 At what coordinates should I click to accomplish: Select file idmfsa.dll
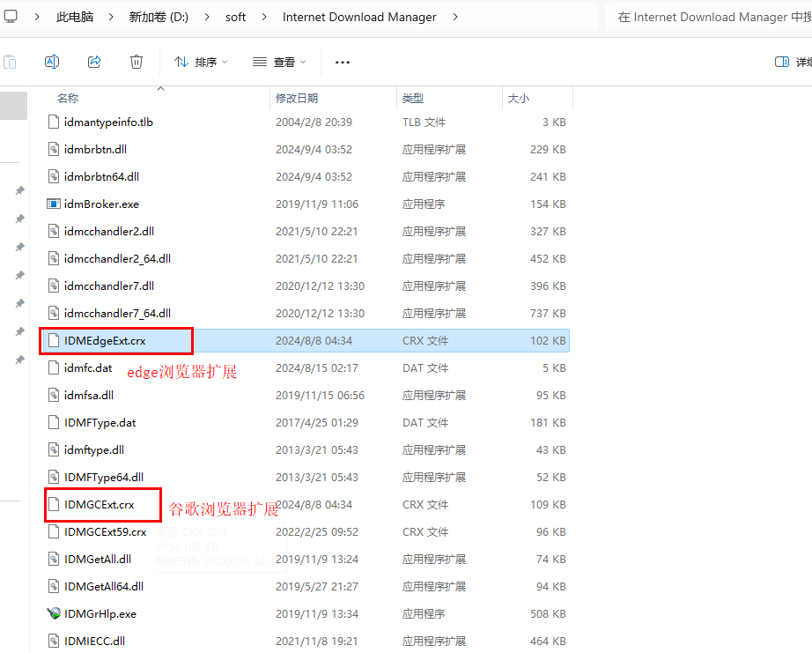(x=89, y=396)
